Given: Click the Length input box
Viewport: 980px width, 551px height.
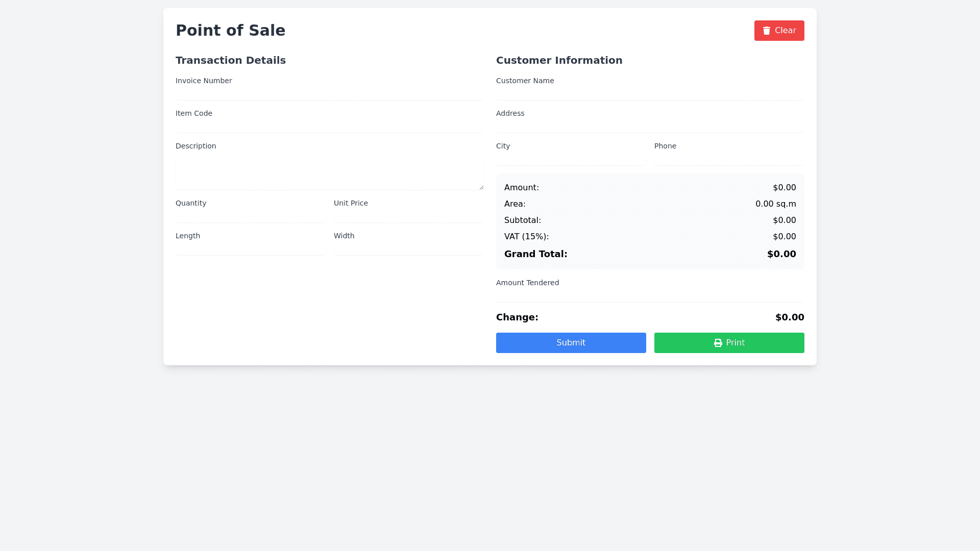Looking at the screenshot, I should tap(250, 249).
